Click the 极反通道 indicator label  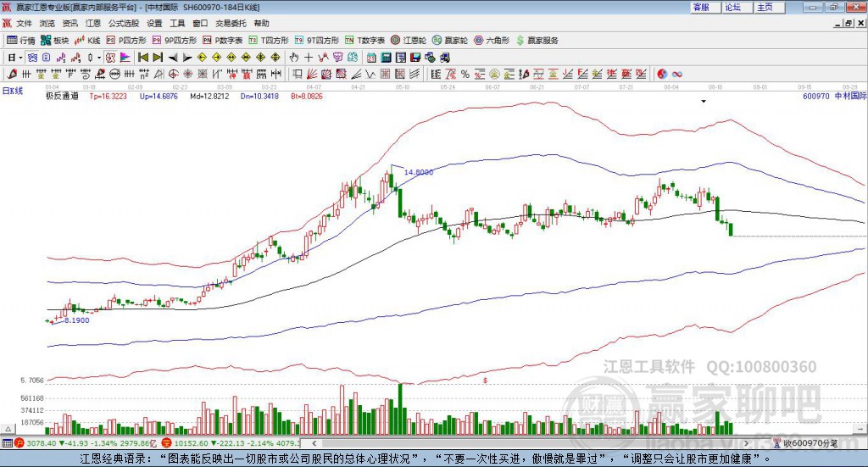pyautogui.click(x=62, y=97)
